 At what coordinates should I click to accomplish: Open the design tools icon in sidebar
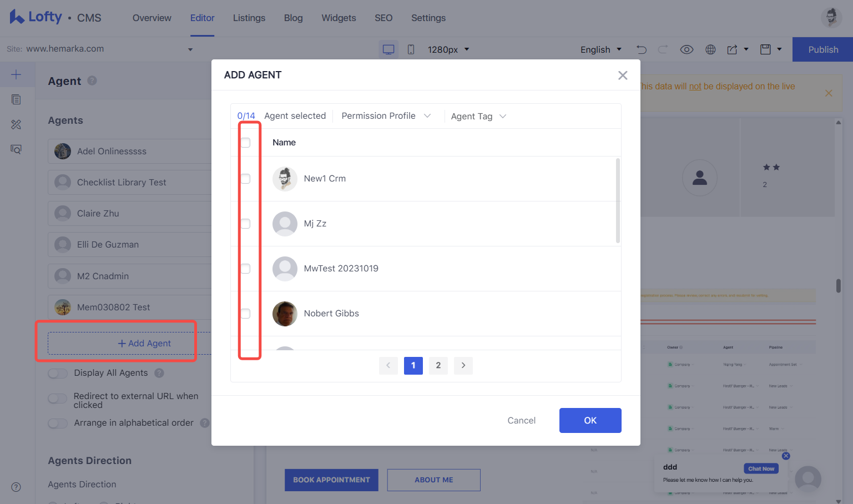coord(16,124)
